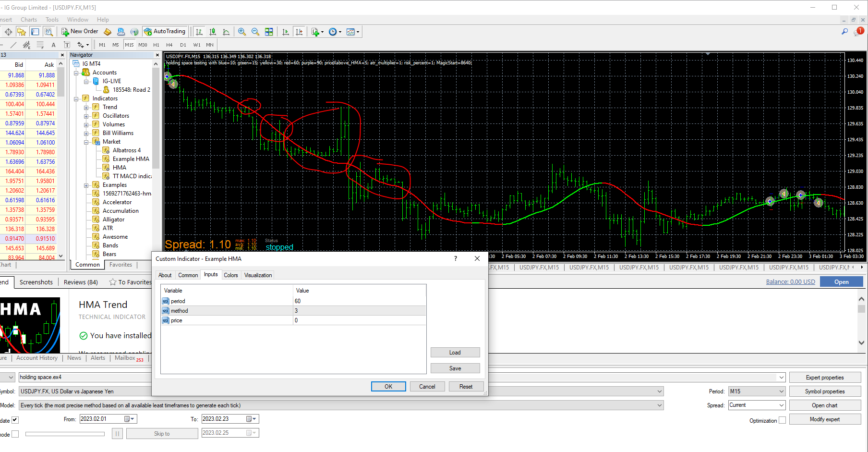Open MetaEditor with the yellow book icon
The height and width of the screenshot is (452, 868).
pos(108,32)
